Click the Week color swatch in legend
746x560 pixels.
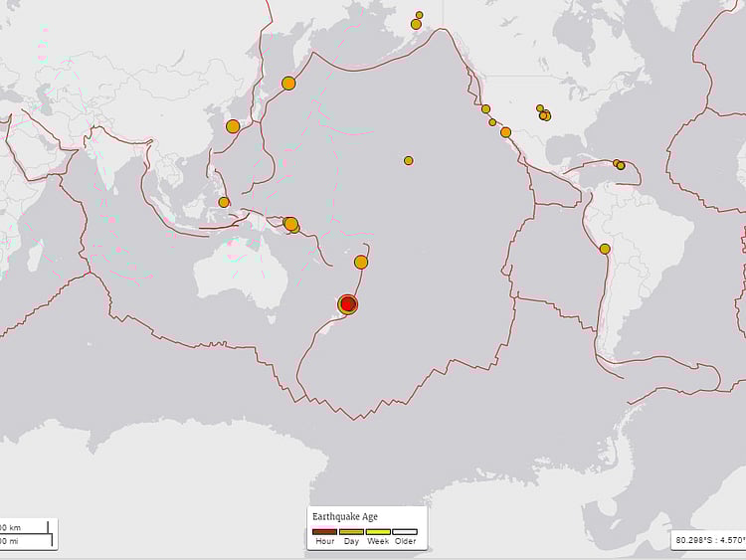(379, 532)
